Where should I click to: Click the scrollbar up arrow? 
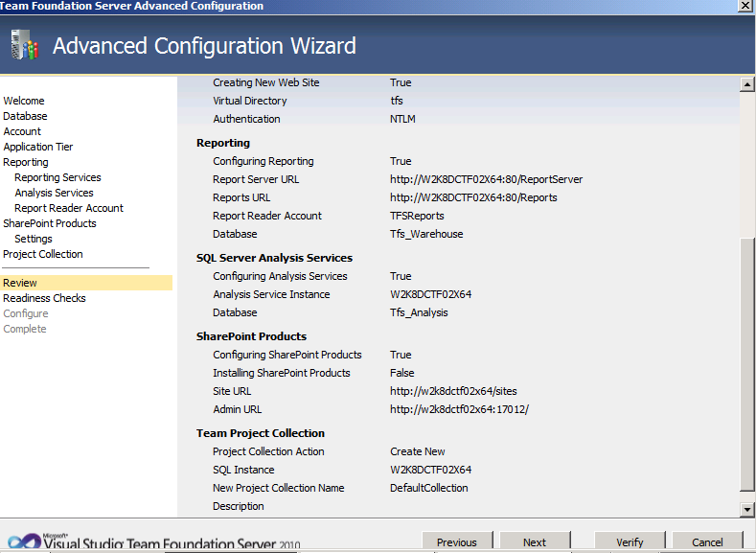coord(746,84)
